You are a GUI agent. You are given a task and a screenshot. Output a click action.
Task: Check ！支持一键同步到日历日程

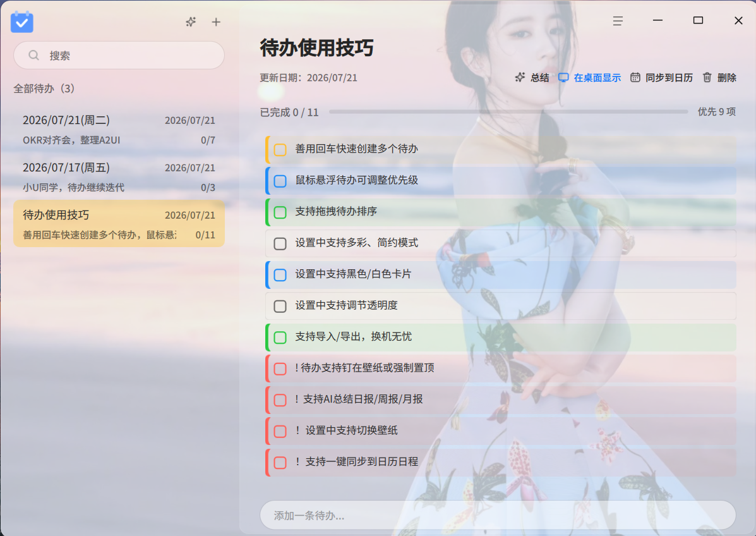(280, 463)
